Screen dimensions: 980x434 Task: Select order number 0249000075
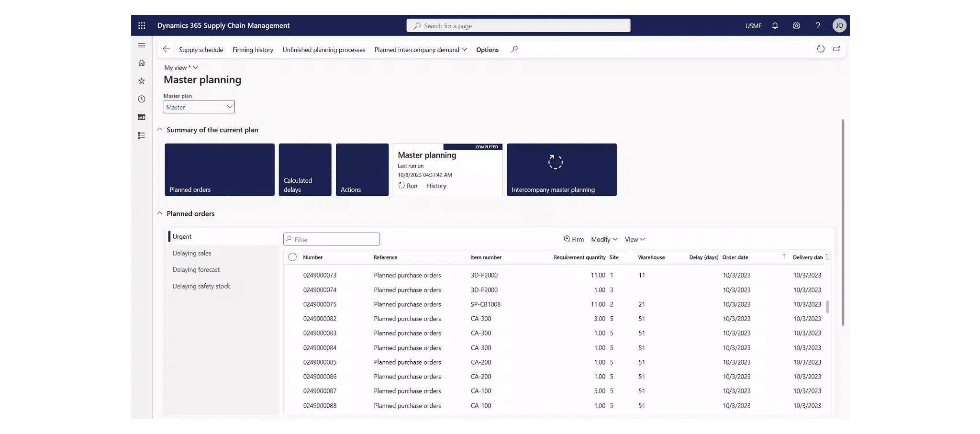coord(320,304)
